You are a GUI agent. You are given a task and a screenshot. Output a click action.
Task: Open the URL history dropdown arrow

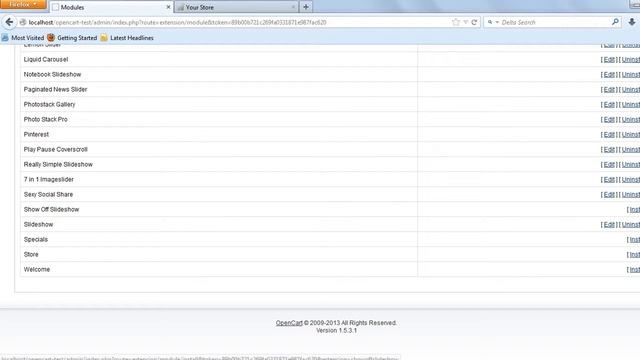point(465,22)
